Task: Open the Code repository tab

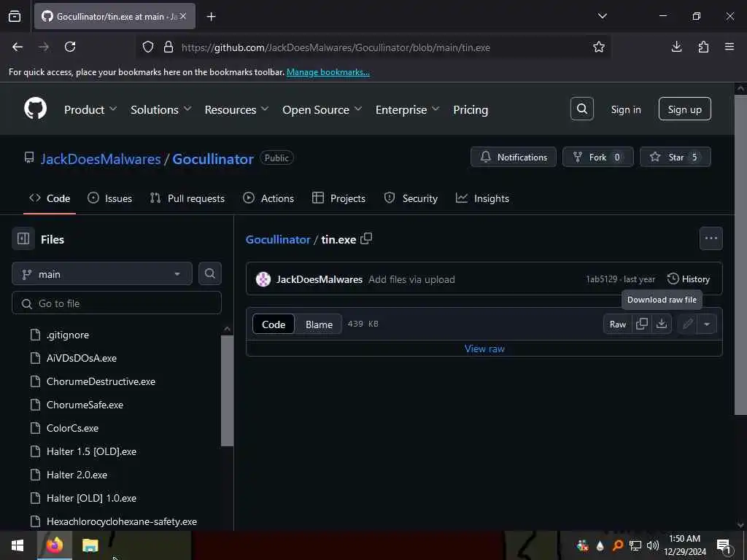Action: pyautogui.click(x=50, y=198)
